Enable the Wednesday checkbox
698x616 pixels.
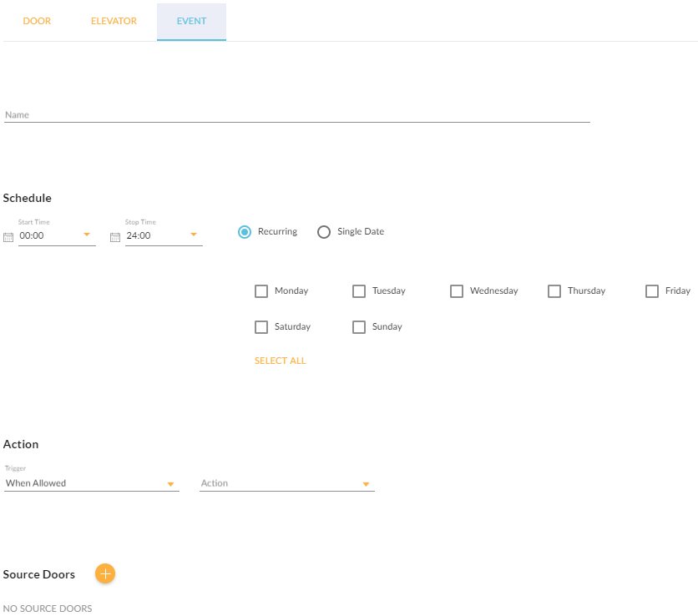tap(457, 291)
